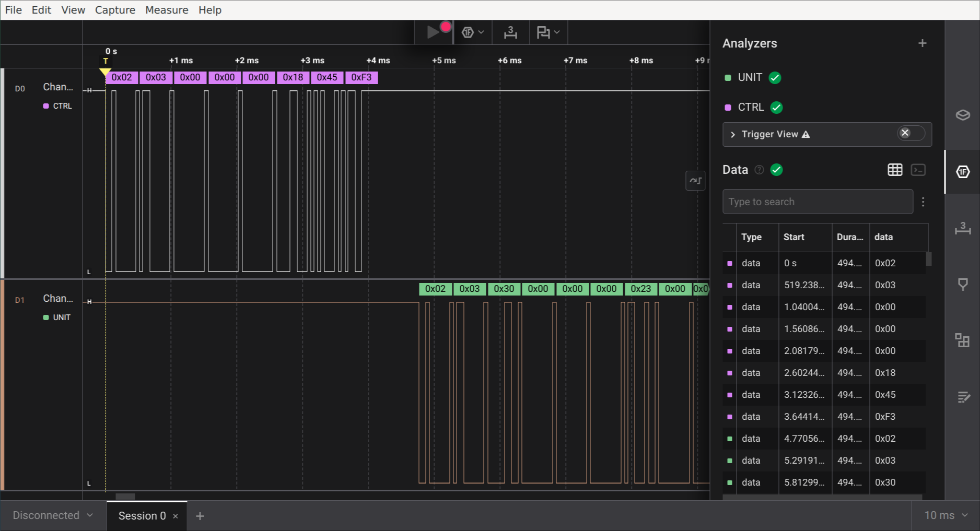Switch data view to terminal mode
The image size is (980, 531).
click(x=918, y=170)
